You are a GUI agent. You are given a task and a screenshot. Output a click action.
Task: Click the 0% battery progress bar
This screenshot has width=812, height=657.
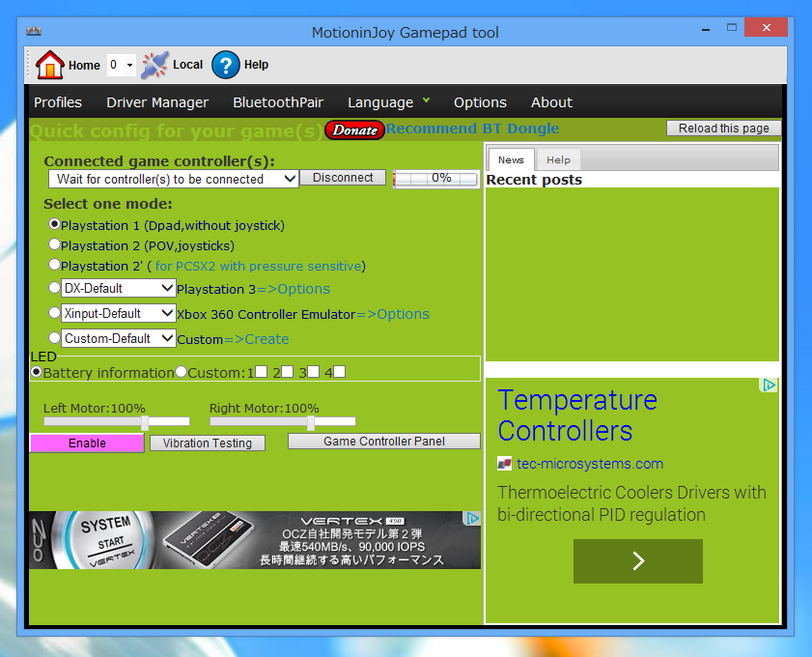[x=436, y=179]
